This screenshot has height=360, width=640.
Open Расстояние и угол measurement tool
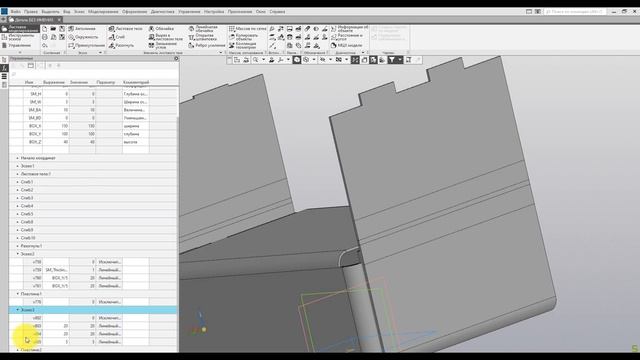pyautogui.click(x=347, y=37)
